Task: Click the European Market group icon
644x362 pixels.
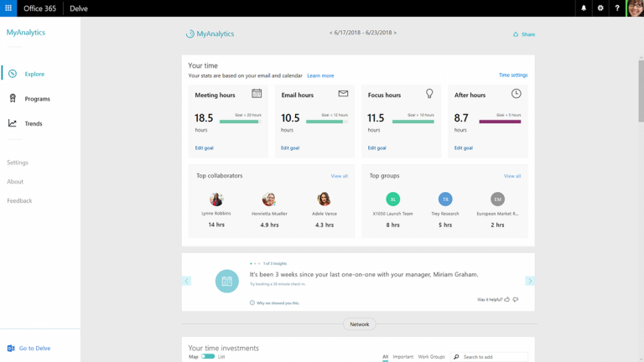Action: tap(497, 199)
